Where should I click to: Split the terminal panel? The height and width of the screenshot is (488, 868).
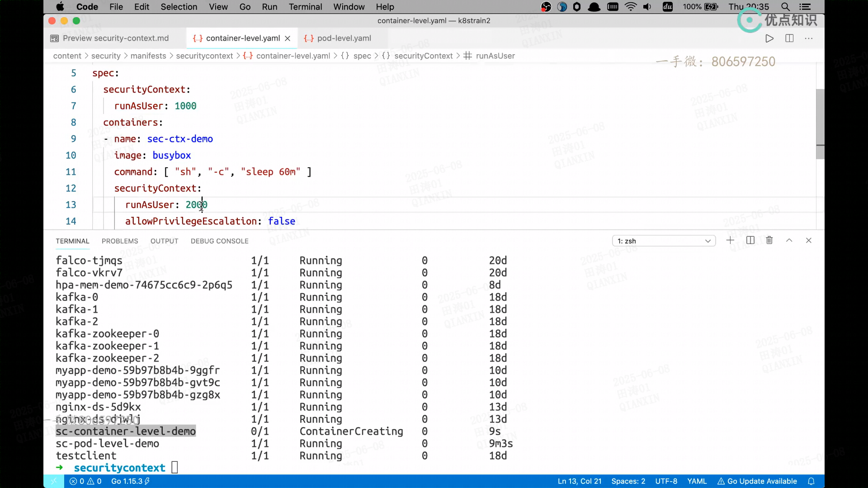click(750, 240)
